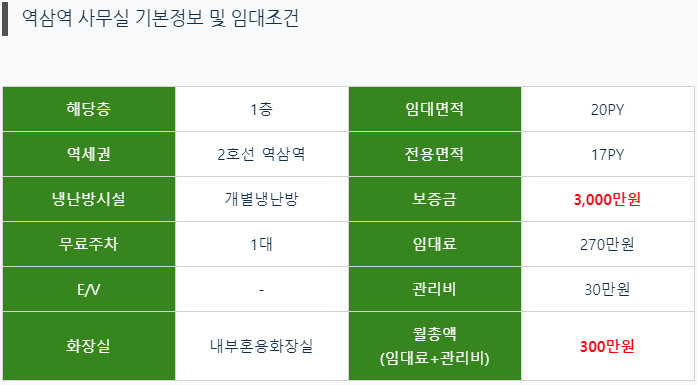Select the 2호선 역삼역 text
The height and width of the screenshot is (385, 698).
click(x=261, y=154)
